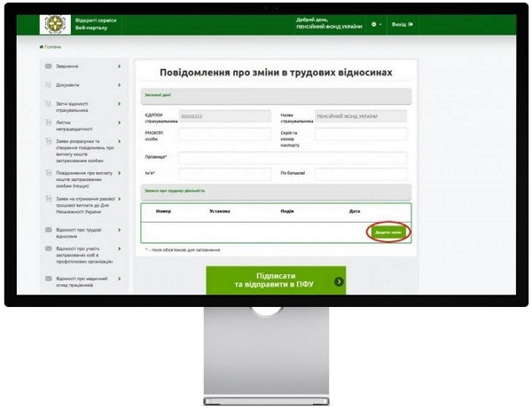
Task: Click icon beside Відомості про медичний огляд
Action: (49, 279)
